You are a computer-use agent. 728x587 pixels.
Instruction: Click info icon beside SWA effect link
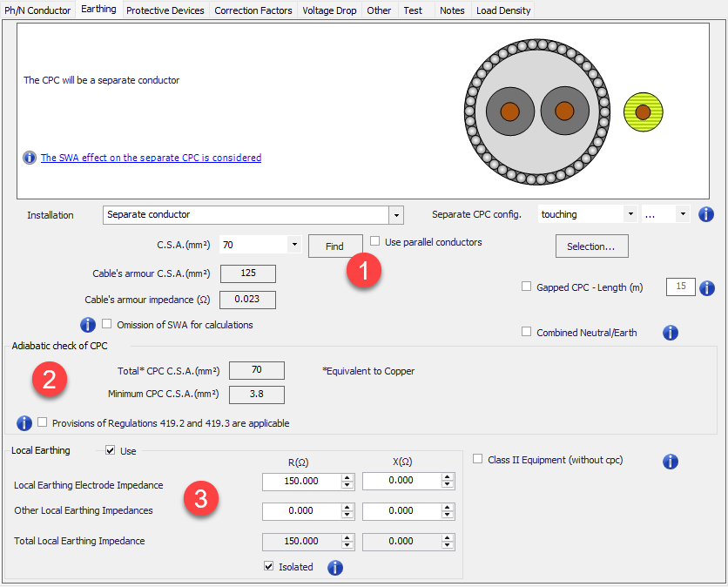click(30, 158)
